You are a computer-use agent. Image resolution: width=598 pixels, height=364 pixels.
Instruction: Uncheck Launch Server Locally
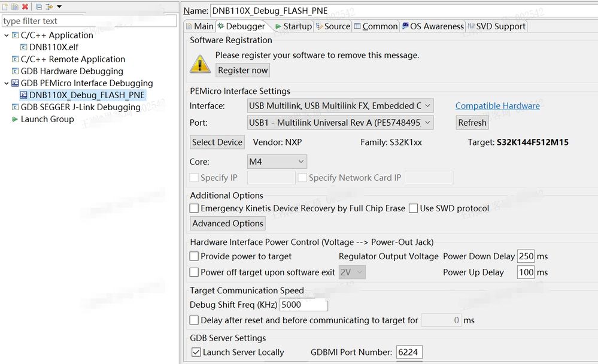[x=196, y=352]
